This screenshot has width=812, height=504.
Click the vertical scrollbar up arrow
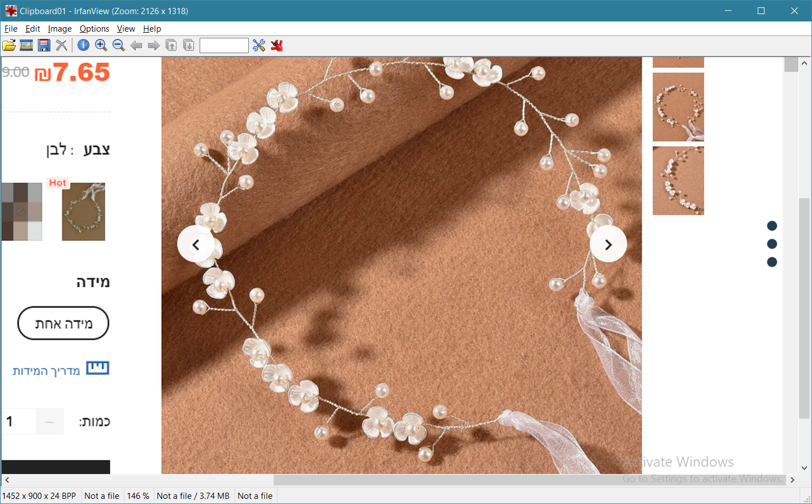[805, 63]
